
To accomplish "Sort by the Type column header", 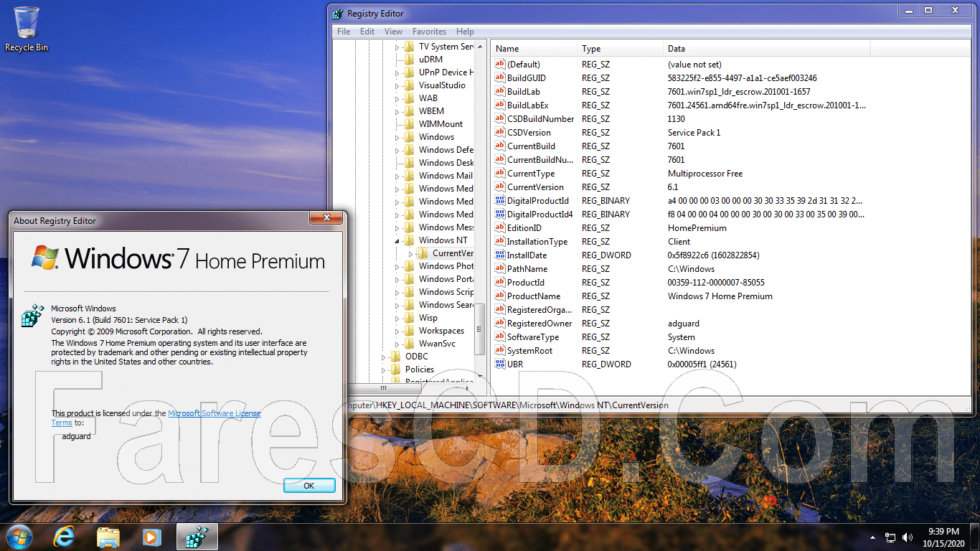I will click(x=621, y=49).
